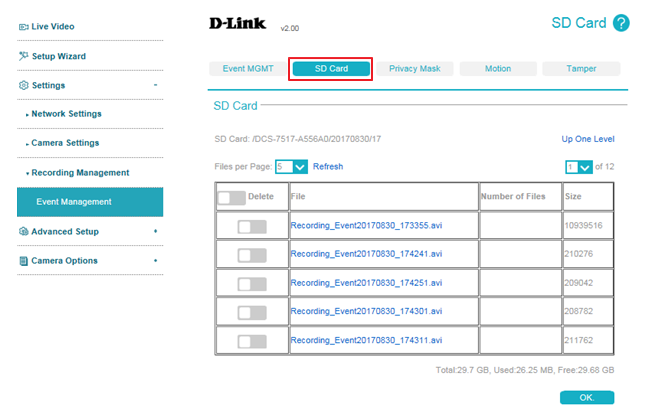Expand the Advanced Setup menu
The height and width of the screenshot is (420, 650).
coord(155,232)
